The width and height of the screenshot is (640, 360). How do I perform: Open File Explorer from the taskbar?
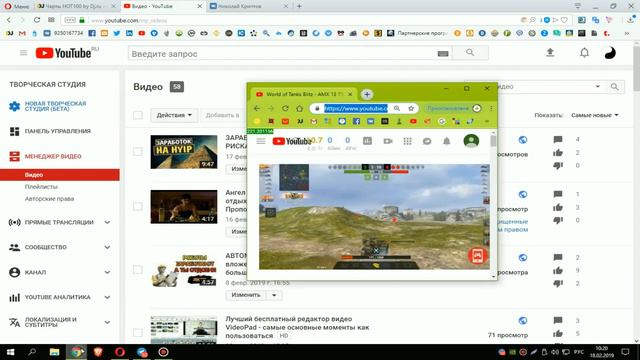[x=54, y=352]
